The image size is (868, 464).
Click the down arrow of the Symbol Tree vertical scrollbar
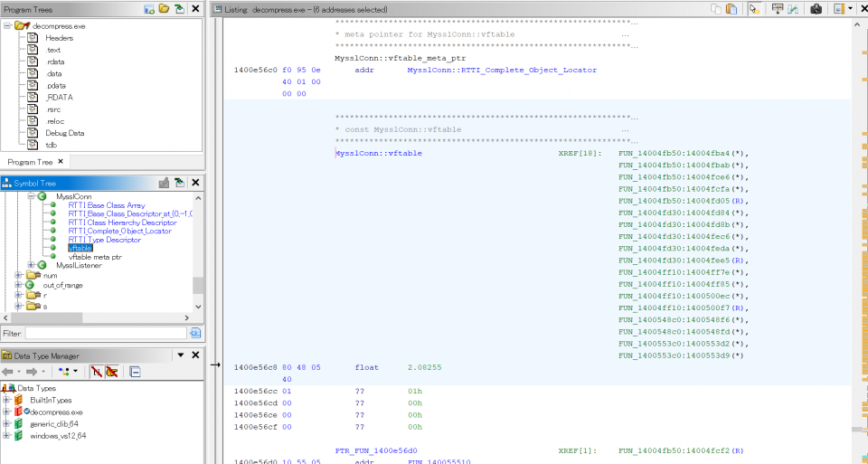point(198,307)
